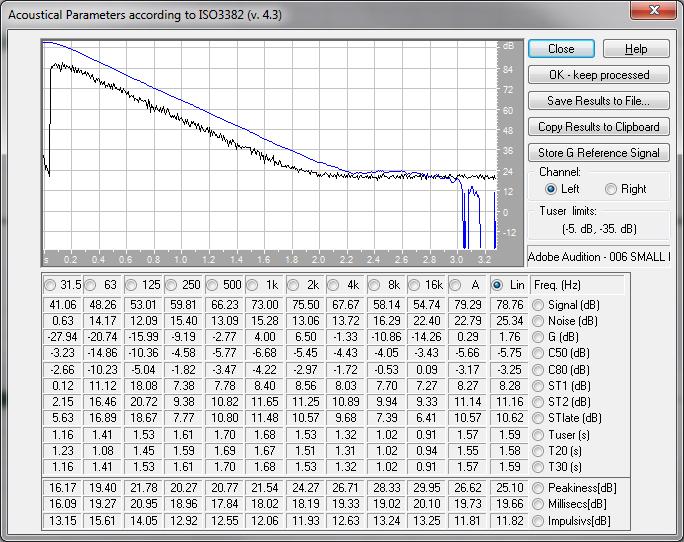Viewport: 684px width, 542px height.
Task: Select the Lin band radio button
Action: (496, 285)
